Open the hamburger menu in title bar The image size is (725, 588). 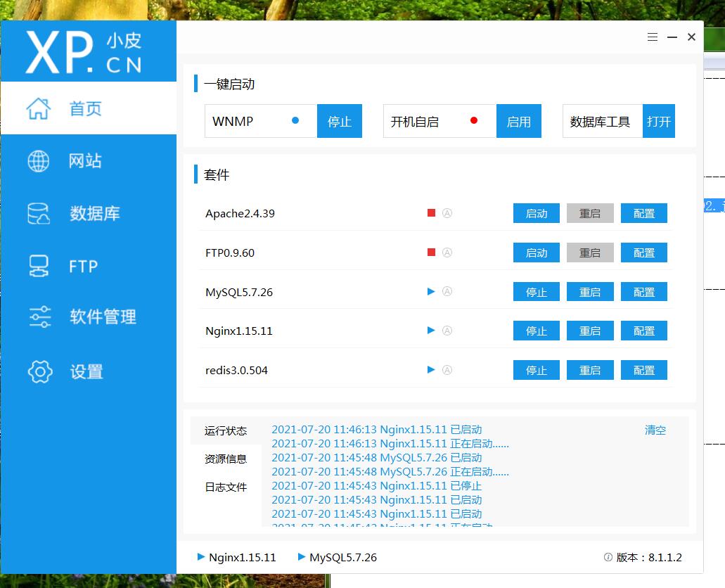pyautogui.click(x=653, y=37)
